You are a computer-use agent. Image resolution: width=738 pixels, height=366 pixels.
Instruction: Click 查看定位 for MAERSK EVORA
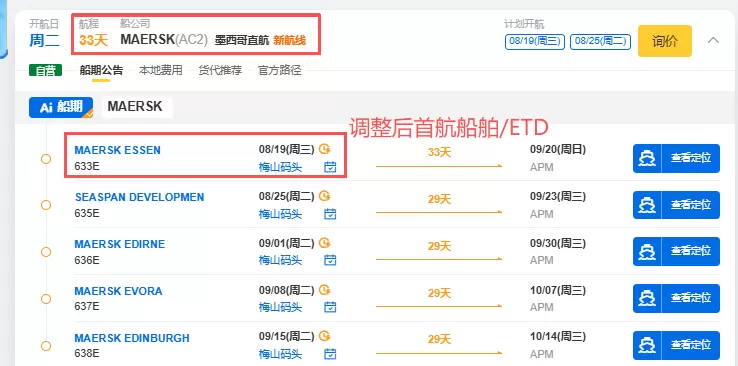690,298
